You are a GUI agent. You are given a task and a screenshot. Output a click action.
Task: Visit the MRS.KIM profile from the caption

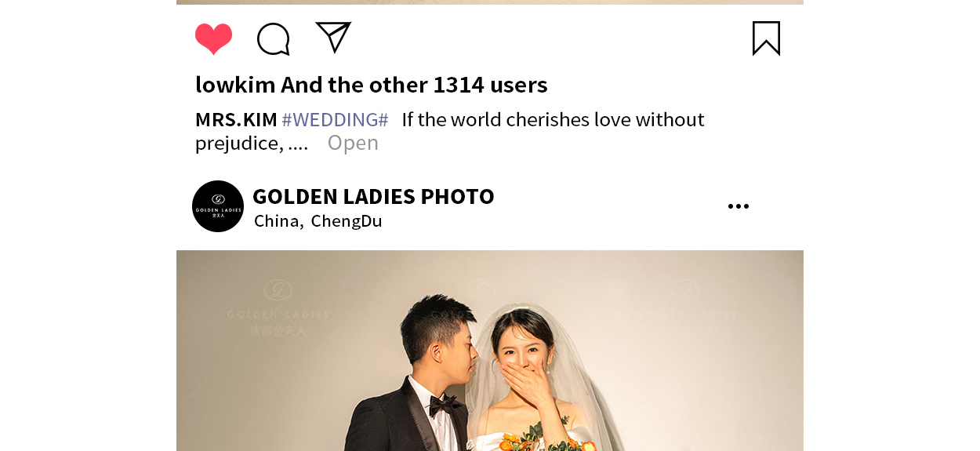(236, 120)
